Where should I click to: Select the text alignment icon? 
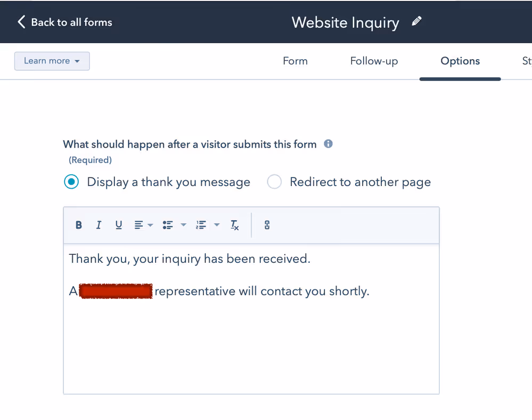point(140,225)
